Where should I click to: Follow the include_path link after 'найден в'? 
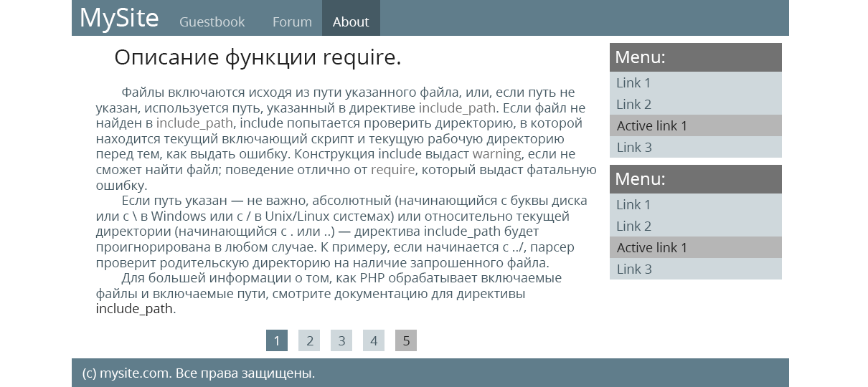click(195, 123)
